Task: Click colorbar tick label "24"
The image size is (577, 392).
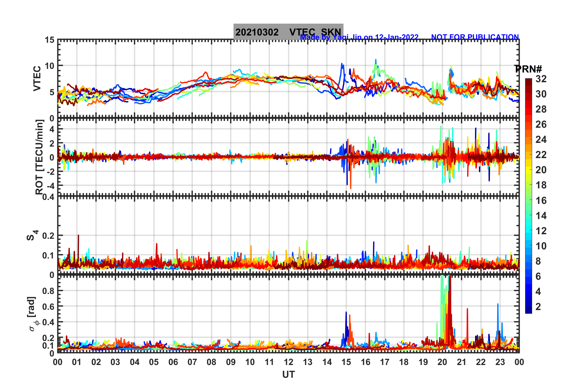Action: (541, 140)
